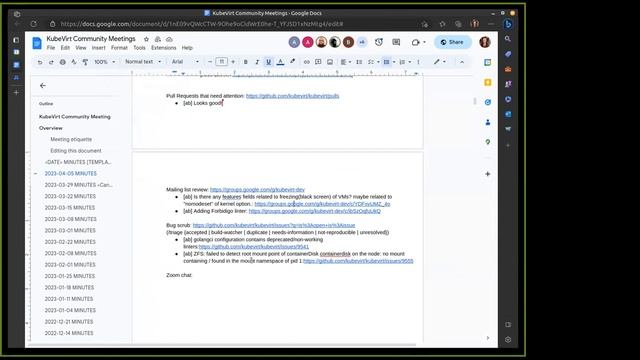Screen dimensions: 640x360
Task: Close the outline with the back arrow
Action: [43, 86]
